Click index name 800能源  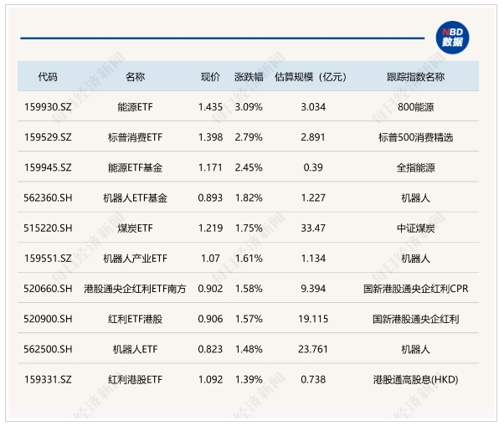coord(415,106)
